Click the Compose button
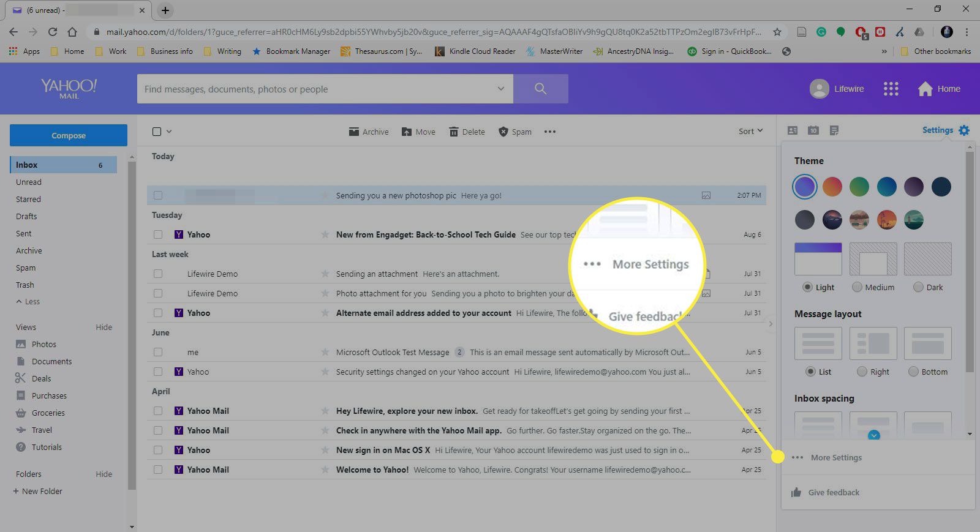980x532 pixels. coord(69,135)
